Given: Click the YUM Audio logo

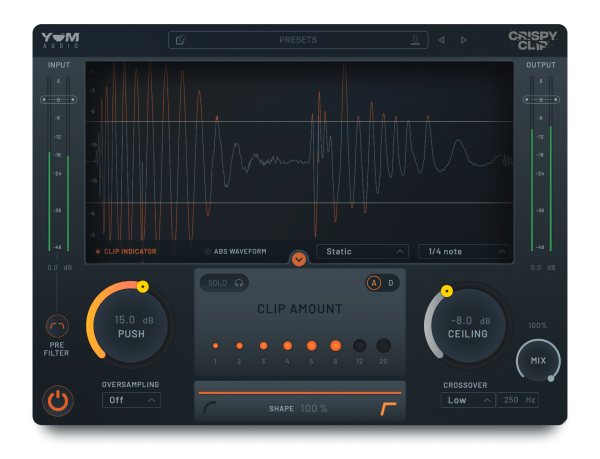Looking at the screenshot, I should 60,40.
